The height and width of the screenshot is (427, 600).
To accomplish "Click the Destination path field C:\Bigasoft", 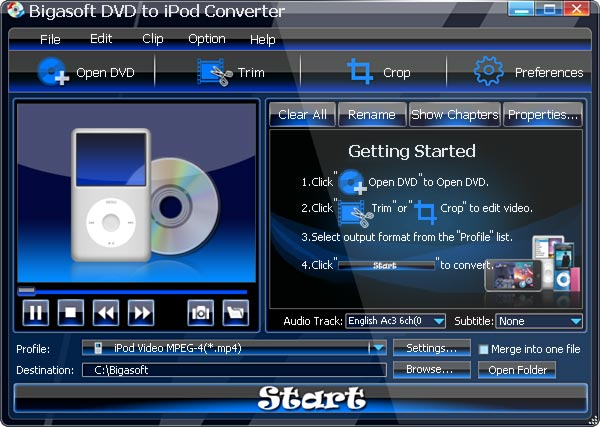I will [x=234, y=370].
